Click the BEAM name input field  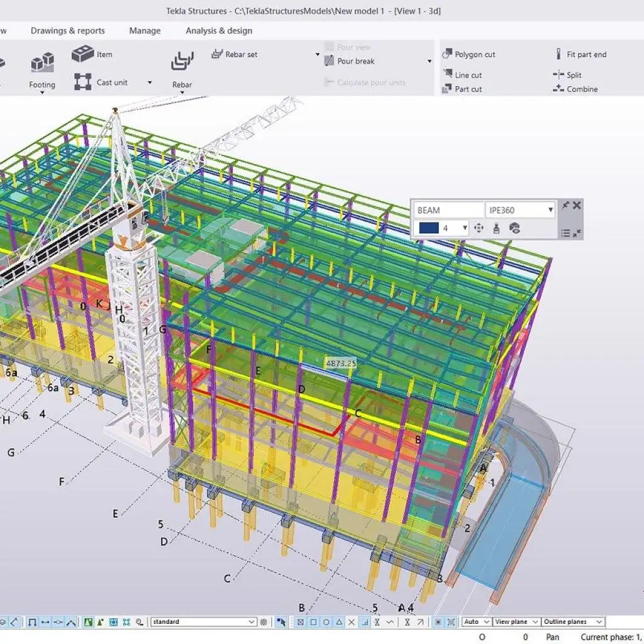(x=448, y=210)
